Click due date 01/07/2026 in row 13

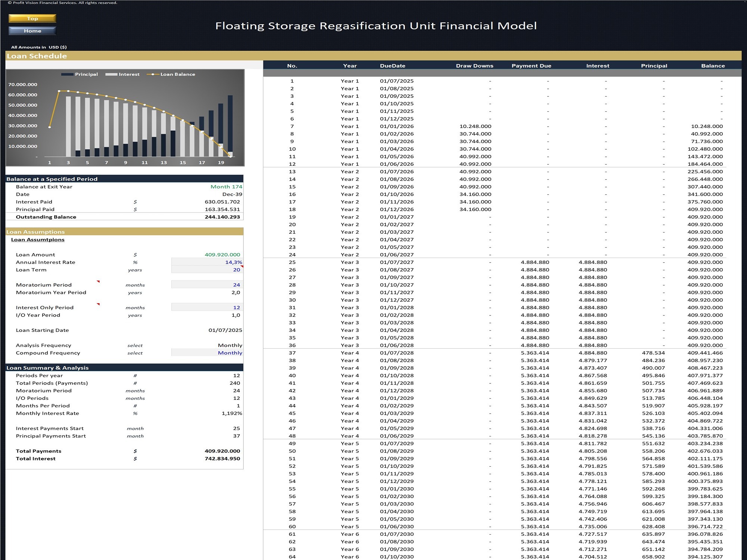click(x=397, y=171)
